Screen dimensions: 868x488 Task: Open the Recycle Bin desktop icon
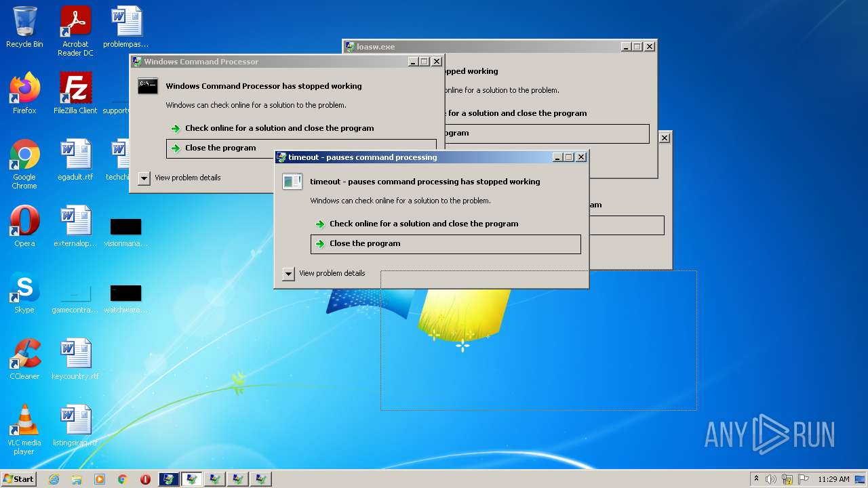coord(24,27)
